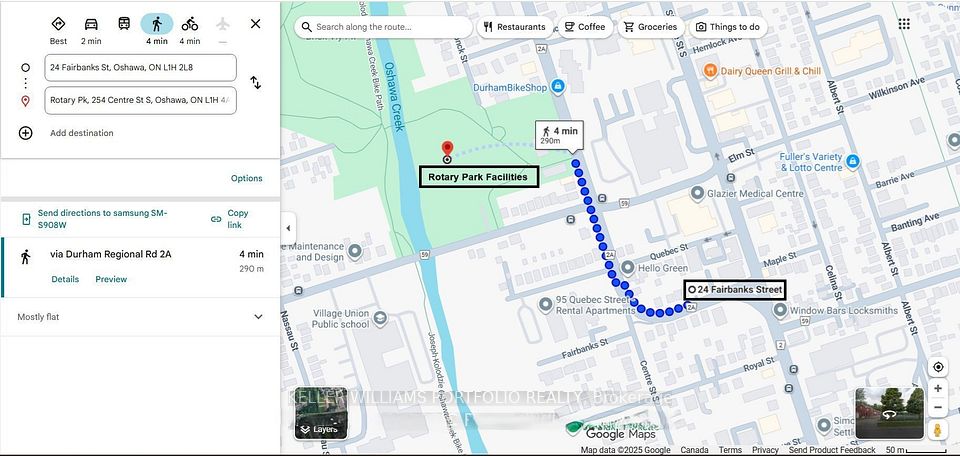The height and width of the screenshot is (456, 960).
Task: Show route Details steps
Action: tap(65, 279)
